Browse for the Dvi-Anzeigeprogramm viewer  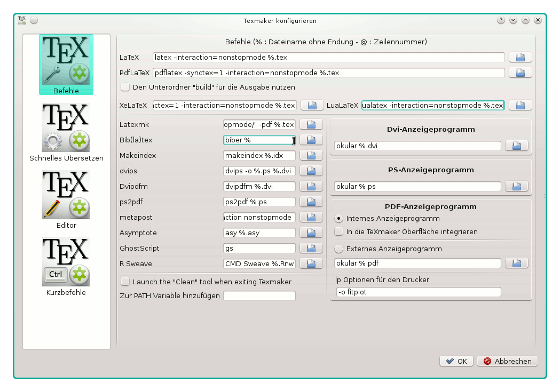pos(516,146)
